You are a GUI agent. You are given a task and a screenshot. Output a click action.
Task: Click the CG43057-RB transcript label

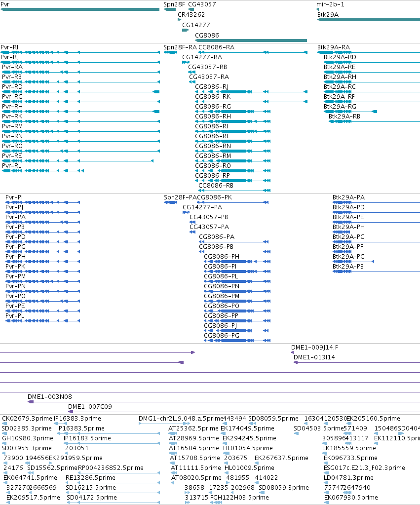tap(208, 67)
